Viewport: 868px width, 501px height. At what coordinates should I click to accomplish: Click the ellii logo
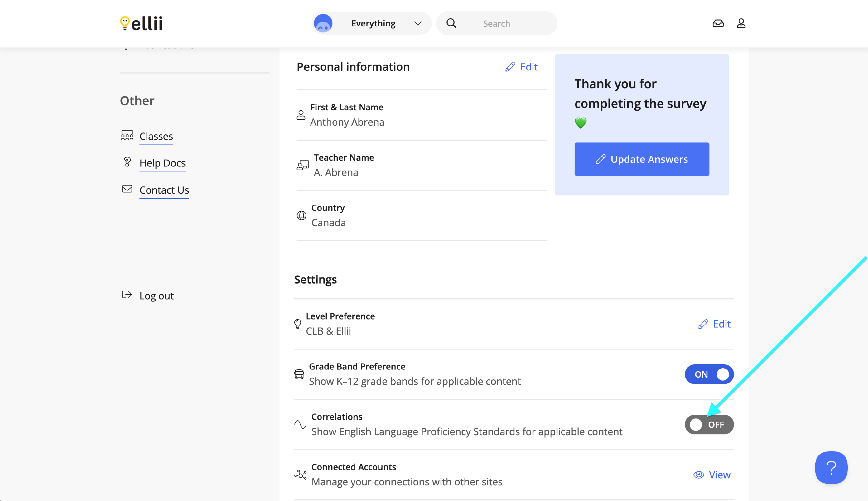pos(141,23)
